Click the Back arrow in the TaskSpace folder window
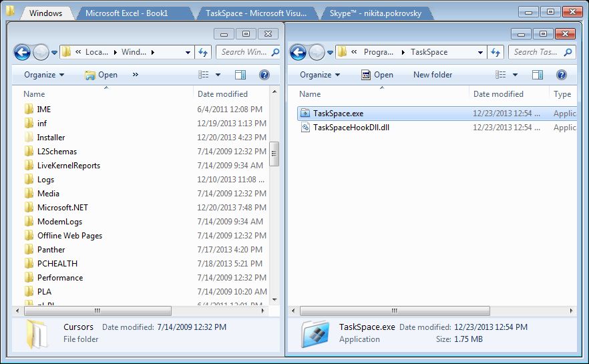This screenshot has height=364, width=589. coord(298,52)
